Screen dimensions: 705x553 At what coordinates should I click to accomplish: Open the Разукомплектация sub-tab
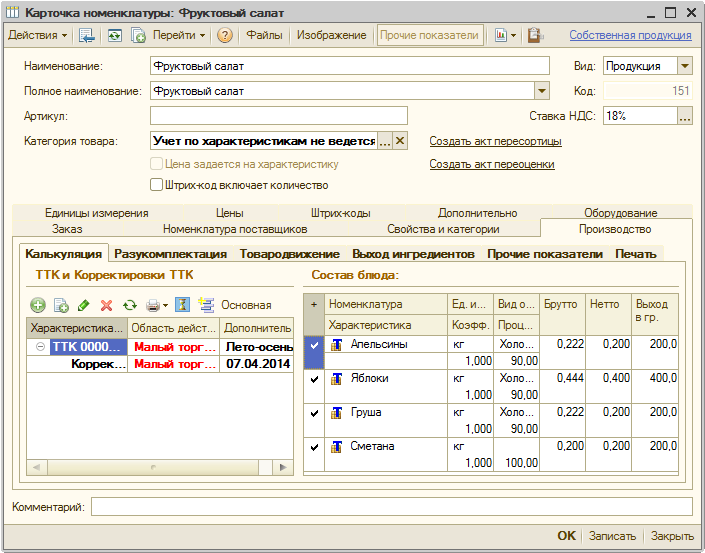[x=170, y=254]
